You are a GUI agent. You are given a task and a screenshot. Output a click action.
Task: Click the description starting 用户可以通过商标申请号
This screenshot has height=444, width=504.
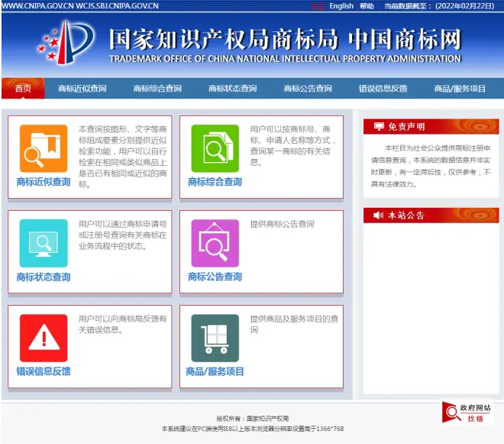point(123,235)
